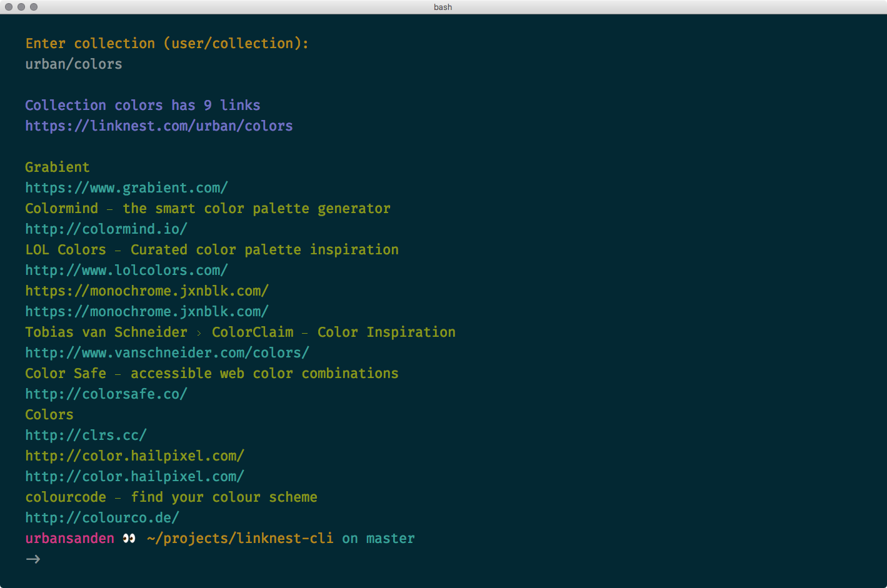Close the bash terminal window
Image resolution: width=887 pixels, height=588 pixels.
click(x=9, y=7)
